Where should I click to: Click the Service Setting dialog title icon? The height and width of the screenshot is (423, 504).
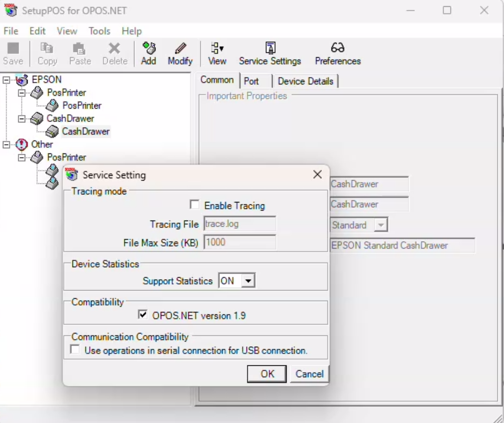pos(72,174)
